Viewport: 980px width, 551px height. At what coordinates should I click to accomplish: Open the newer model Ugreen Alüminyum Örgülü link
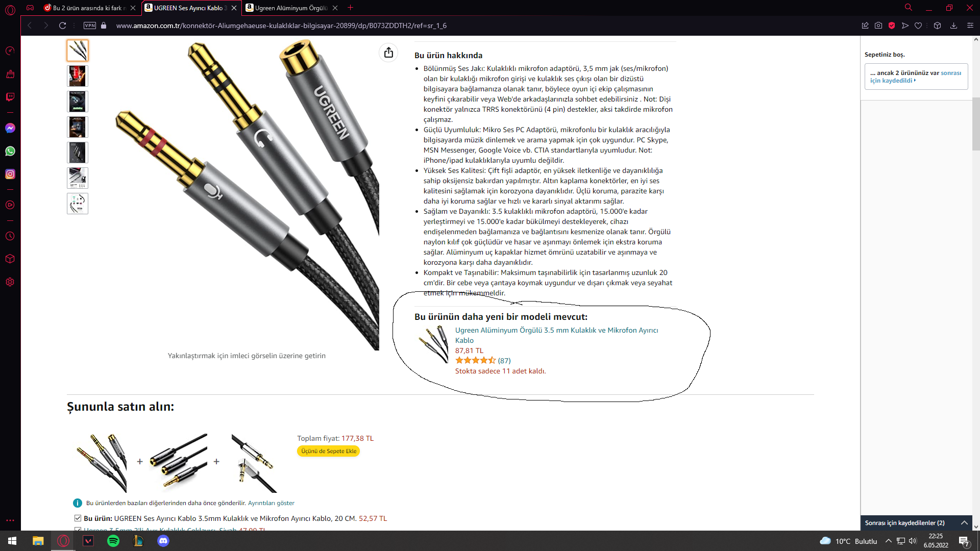coord(556,335)
